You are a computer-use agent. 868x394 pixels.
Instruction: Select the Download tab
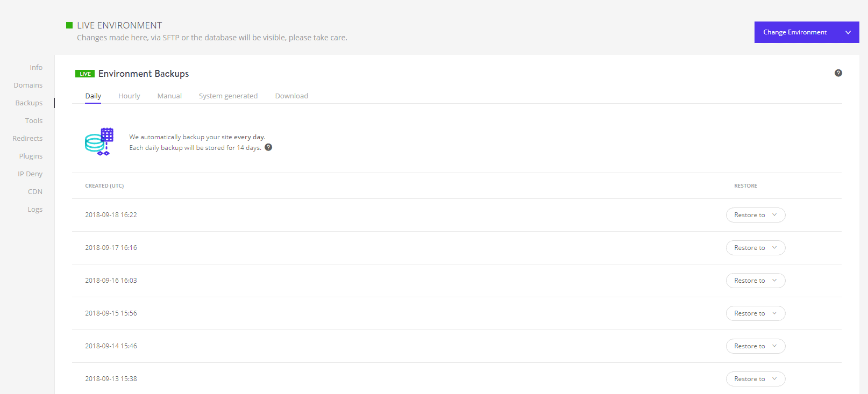coord(291,96)
